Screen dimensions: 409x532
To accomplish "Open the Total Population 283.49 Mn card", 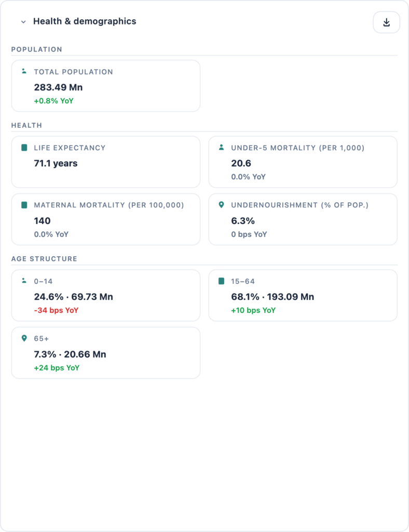I will 105,86.
